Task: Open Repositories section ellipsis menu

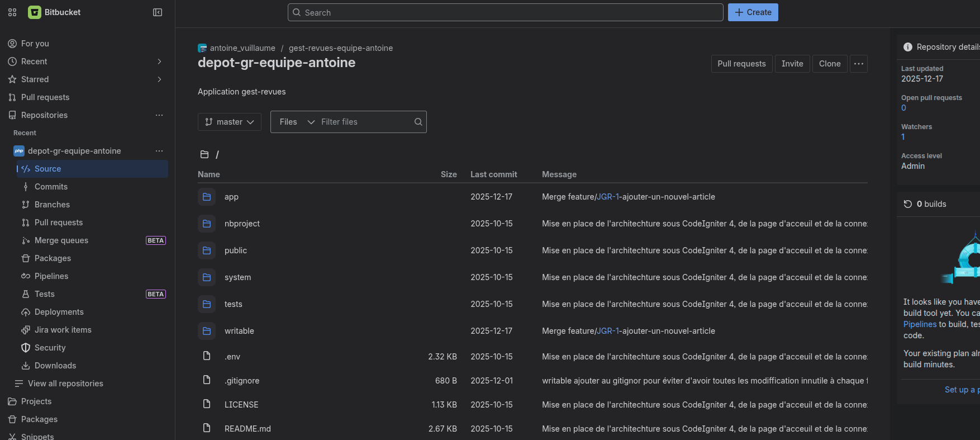Action: tap(159, 115)
